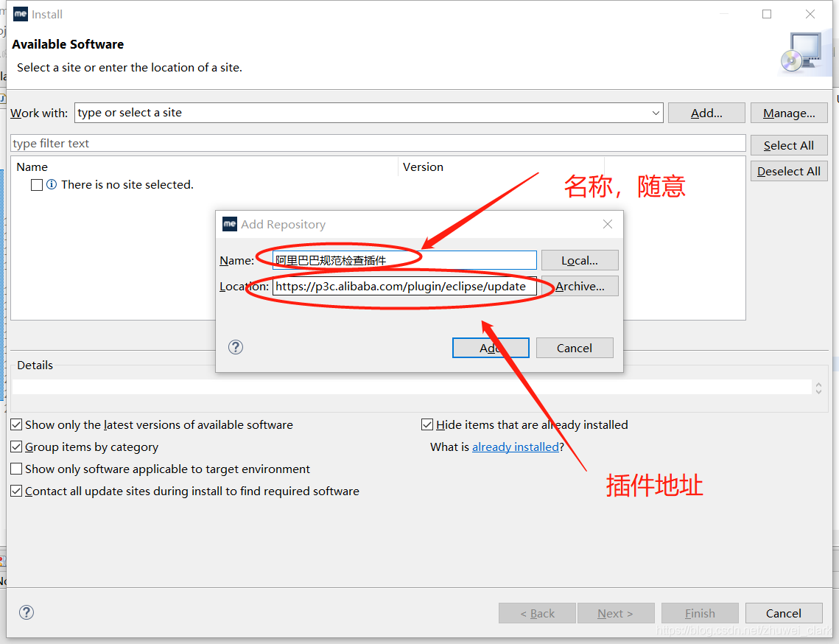Click the disabled Next > button

coord(615,613)
